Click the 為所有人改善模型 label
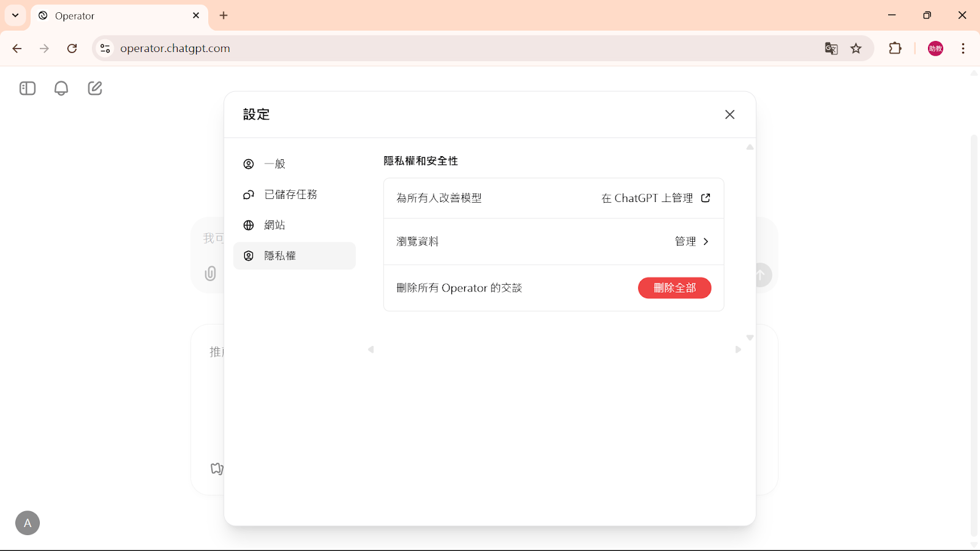Image resolution: width=980 pixels, height=551 pixels. click(x=439, y=198)
